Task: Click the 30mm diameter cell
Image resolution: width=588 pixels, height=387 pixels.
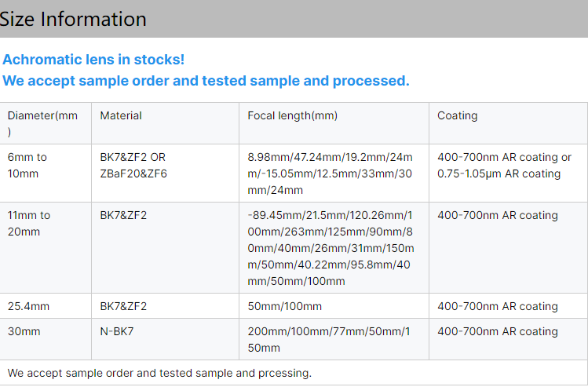Action: tap(24, 331)
